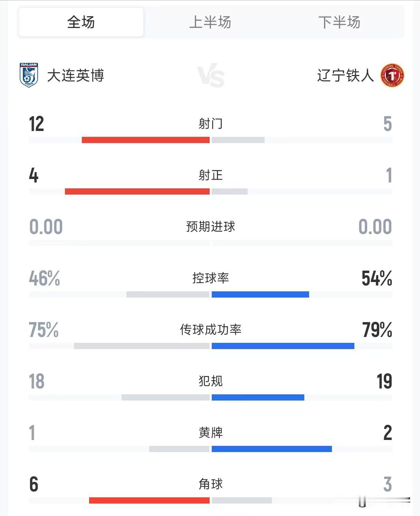This screenshot has height=516, width=420.
Task: Click the blue 黄牌 bar
Action: pos(272,449)
